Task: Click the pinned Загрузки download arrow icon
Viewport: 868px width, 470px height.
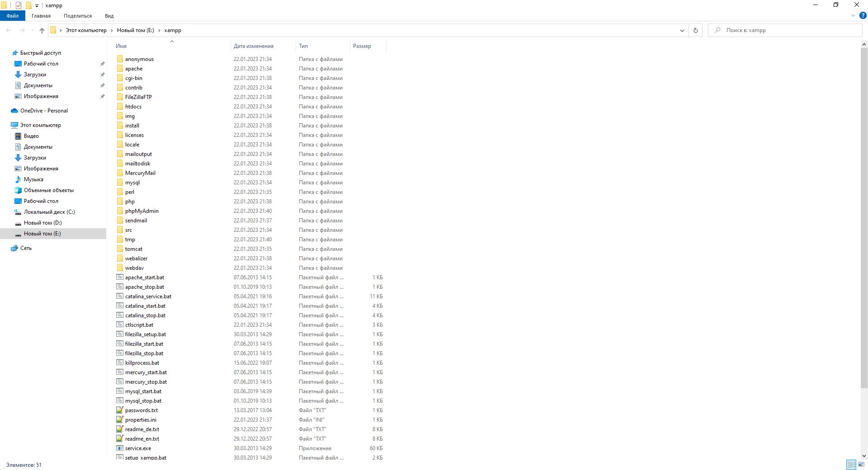Action: [18, 75]
